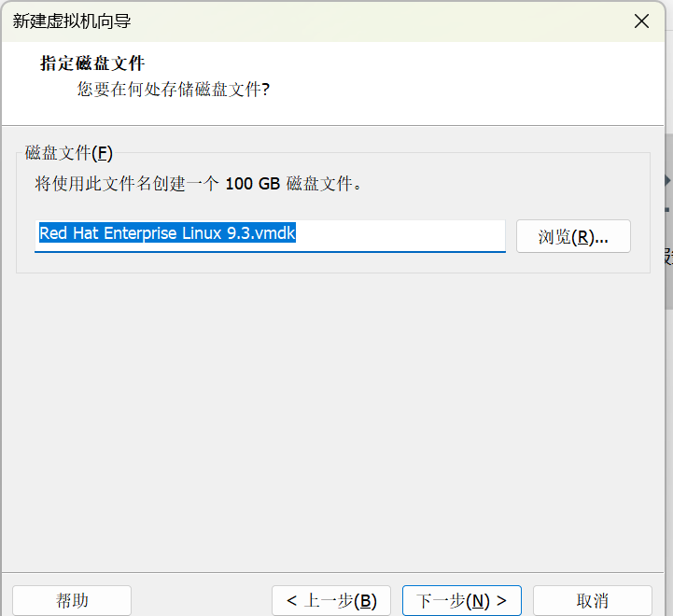Browse for disk file with 浏览(R)

(x=573, y=236)
